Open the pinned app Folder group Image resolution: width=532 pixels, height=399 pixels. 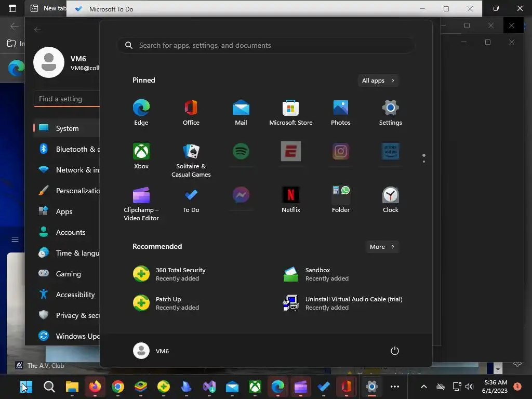[341, 200]
